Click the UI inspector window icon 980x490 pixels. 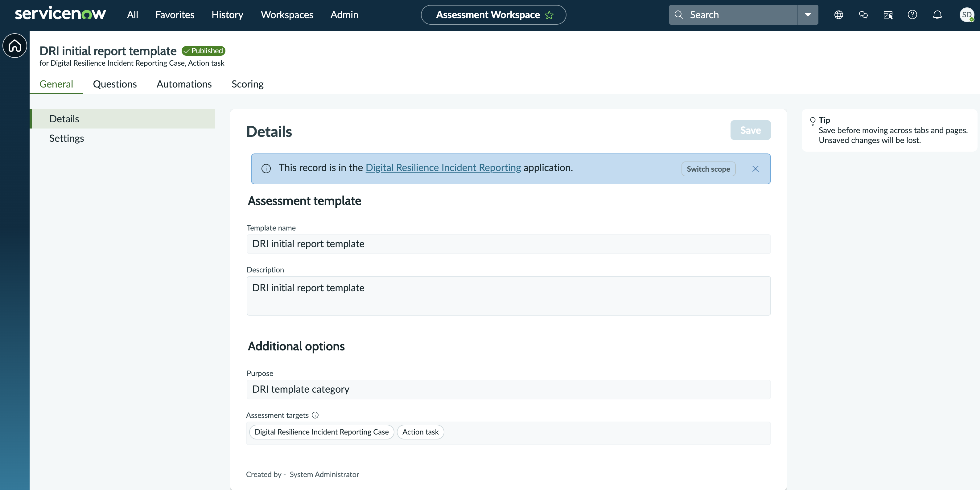(x=888, y=15)
